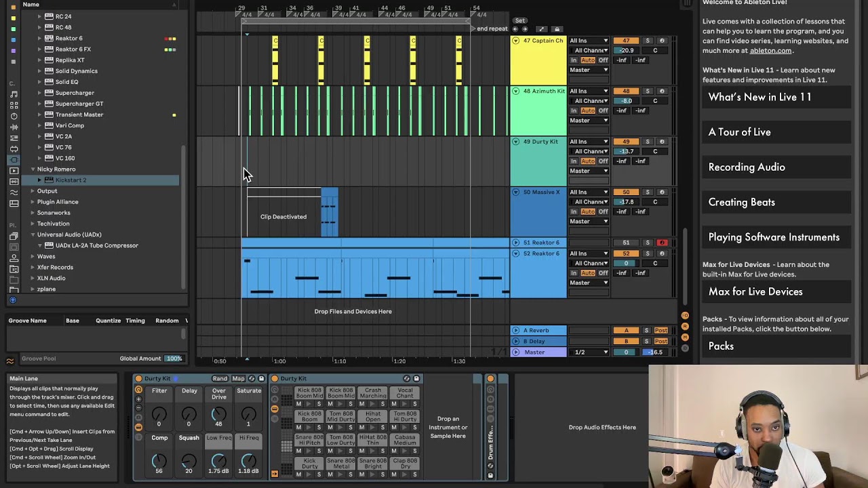Fold the 49 Durty Kit track

pyautogui.click(x=516, y=142)
